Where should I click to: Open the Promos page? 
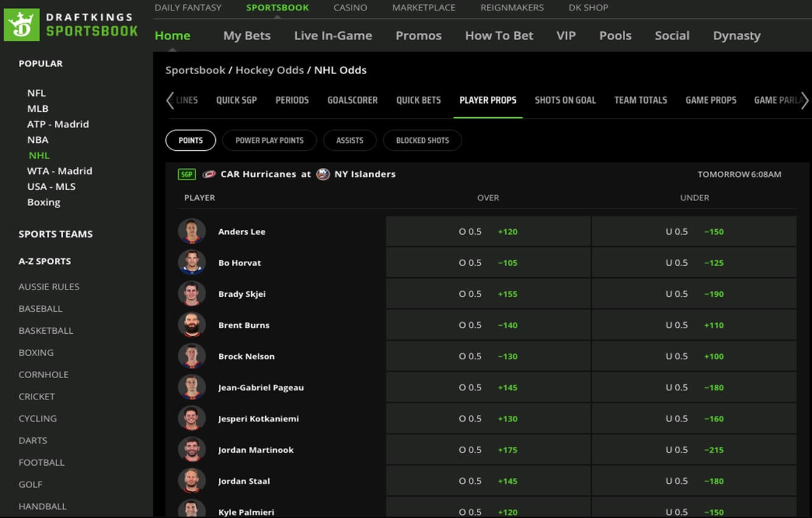[418, 36]
